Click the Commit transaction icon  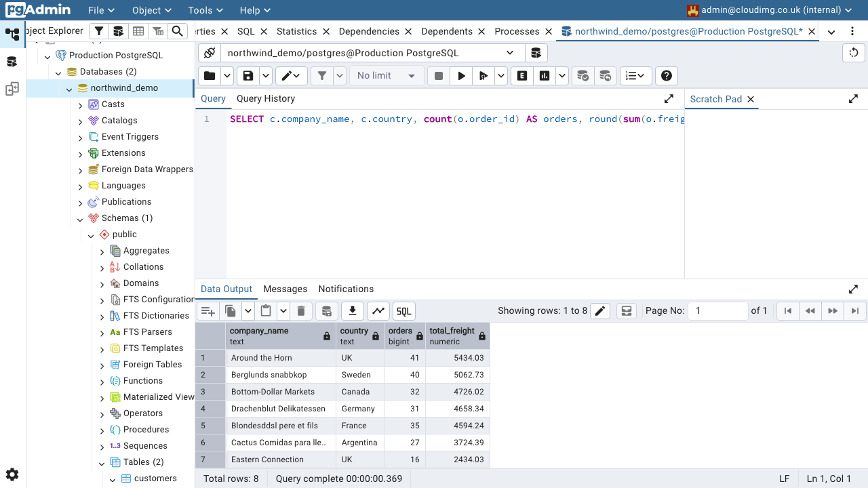583,76
